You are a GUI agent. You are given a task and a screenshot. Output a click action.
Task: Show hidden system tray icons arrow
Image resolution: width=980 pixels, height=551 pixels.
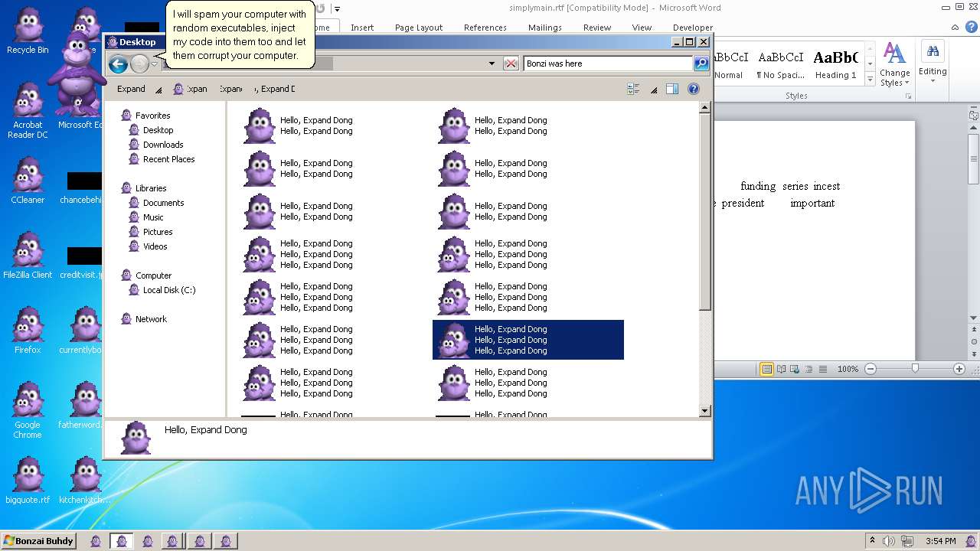[872, 541]
